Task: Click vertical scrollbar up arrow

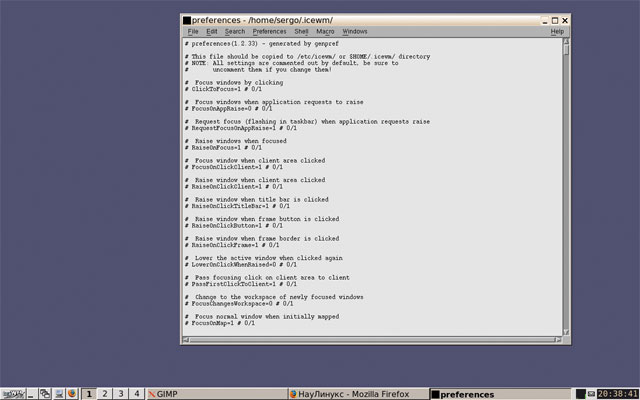Action: point(566,41)
